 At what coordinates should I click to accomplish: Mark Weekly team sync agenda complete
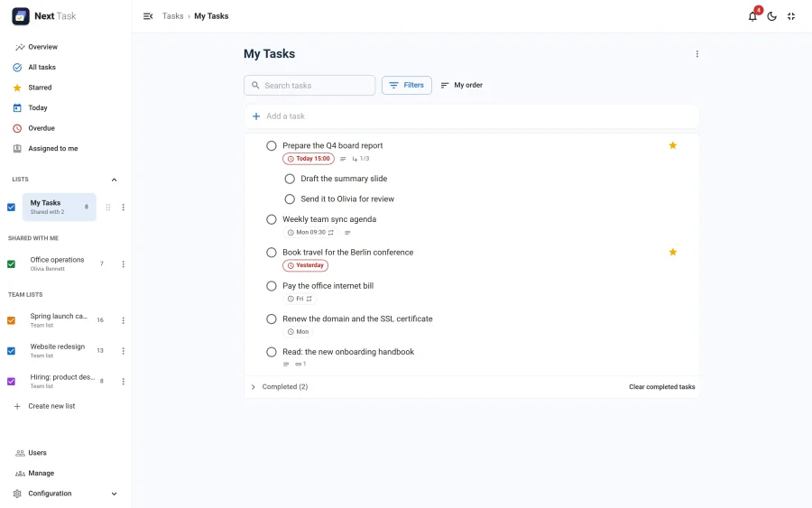click(272, 219)
